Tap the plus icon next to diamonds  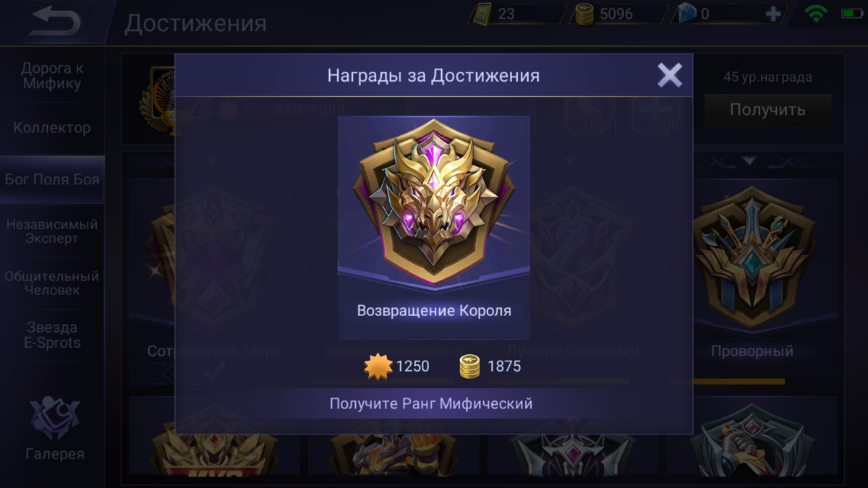pyautogui.click(x=774, y=14)
